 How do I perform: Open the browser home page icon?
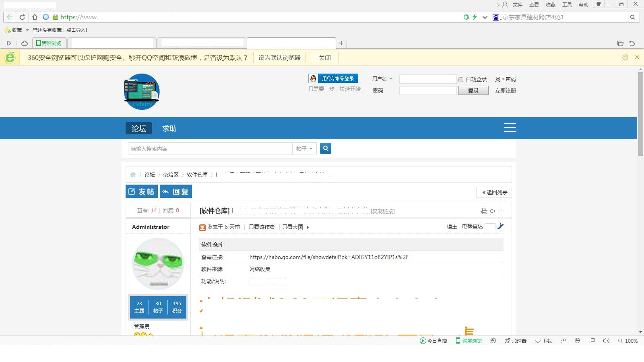[x=35, y=17]
